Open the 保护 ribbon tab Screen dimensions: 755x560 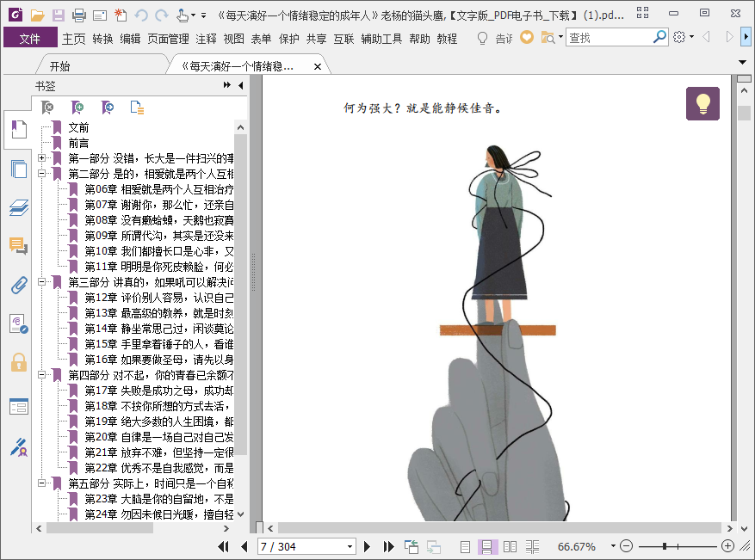coord(289,39)
